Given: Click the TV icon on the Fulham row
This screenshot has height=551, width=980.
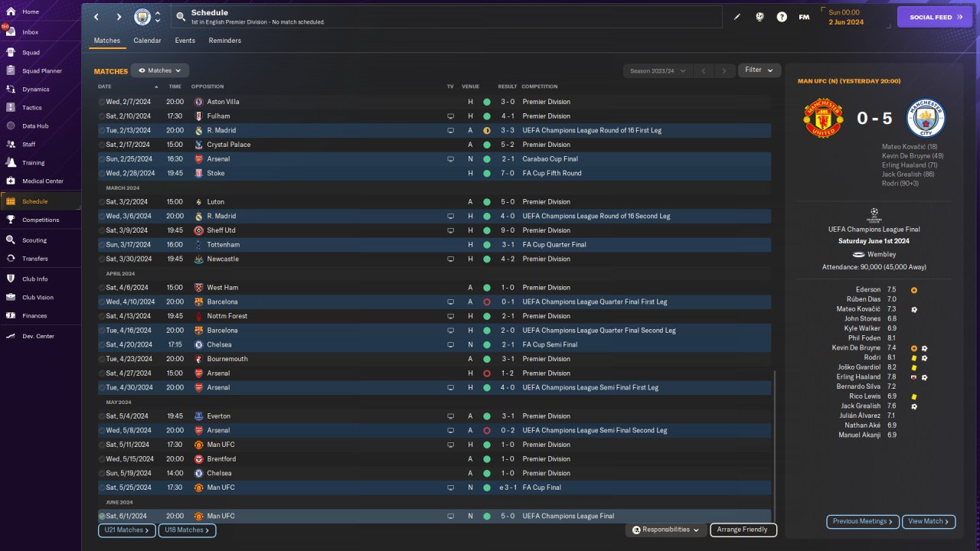Looking at the screenshot, I should pos(452,116).
